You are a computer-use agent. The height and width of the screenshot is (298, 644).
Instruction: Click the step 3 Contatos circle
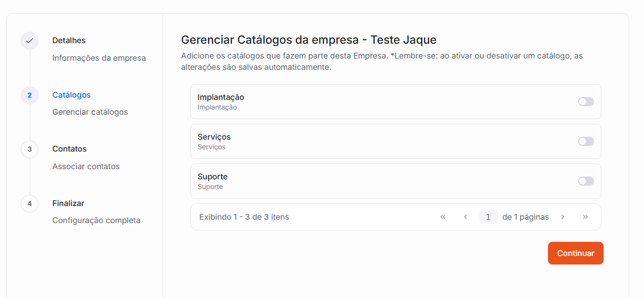point(30,149)
